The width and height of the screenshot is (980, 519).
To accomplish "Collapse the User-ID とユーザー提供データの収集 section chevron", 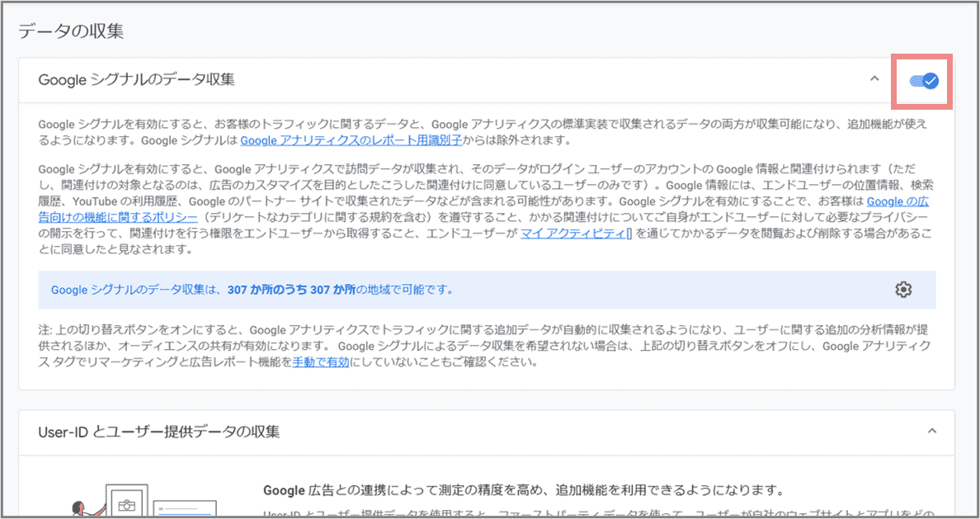I will [x=932, y=431].
